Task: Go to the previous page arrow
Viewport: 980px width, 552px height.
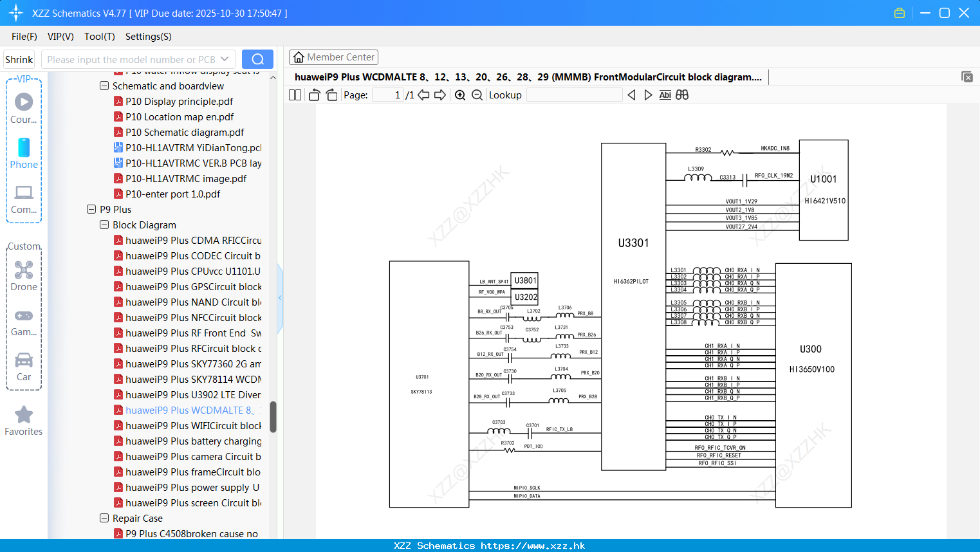Action: click(x=423, y=95)
